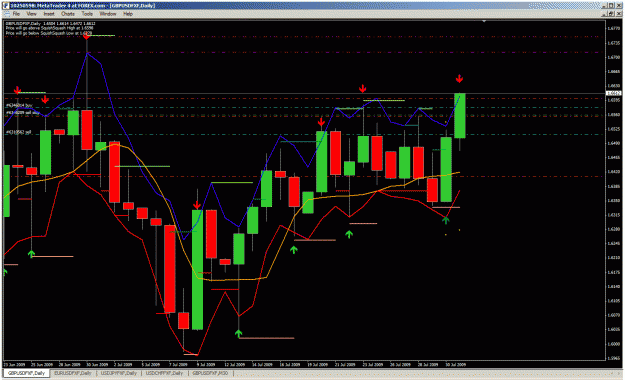Click the chart shift marker at the chart top
This screenshot has width=625, height=380.
(484, 21)
